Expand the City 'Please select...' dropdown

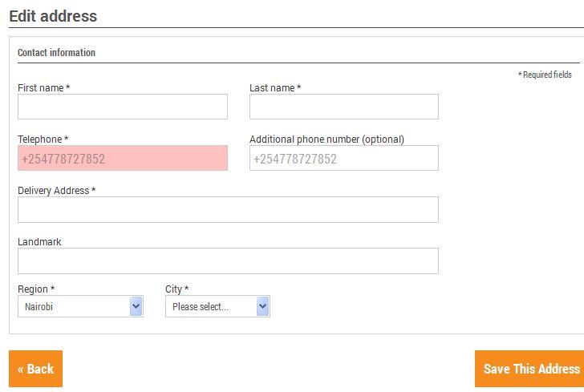point(217,306)
